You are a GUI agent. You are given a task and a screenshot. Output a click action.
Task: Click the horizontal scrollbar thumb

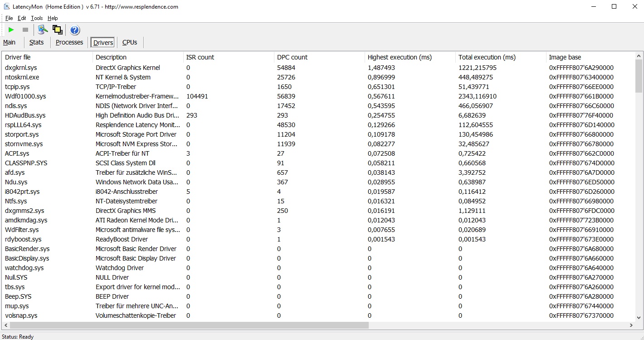click(x=189, y=325)
